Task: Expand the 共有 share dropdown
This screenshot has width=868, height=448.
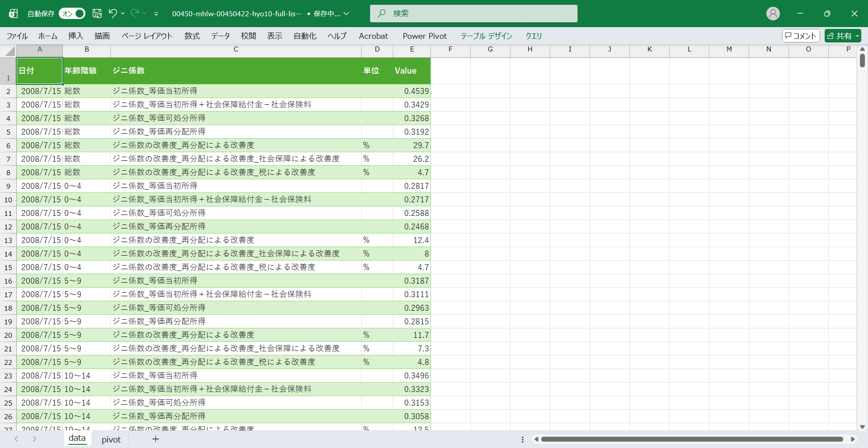Action: tap(857, 36)
